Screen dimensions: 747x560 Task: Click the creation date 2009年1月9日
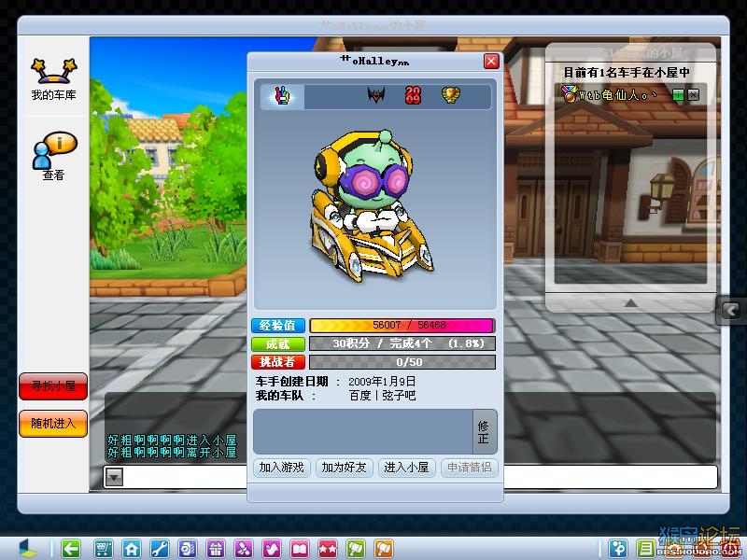click(x=382, y=382)
